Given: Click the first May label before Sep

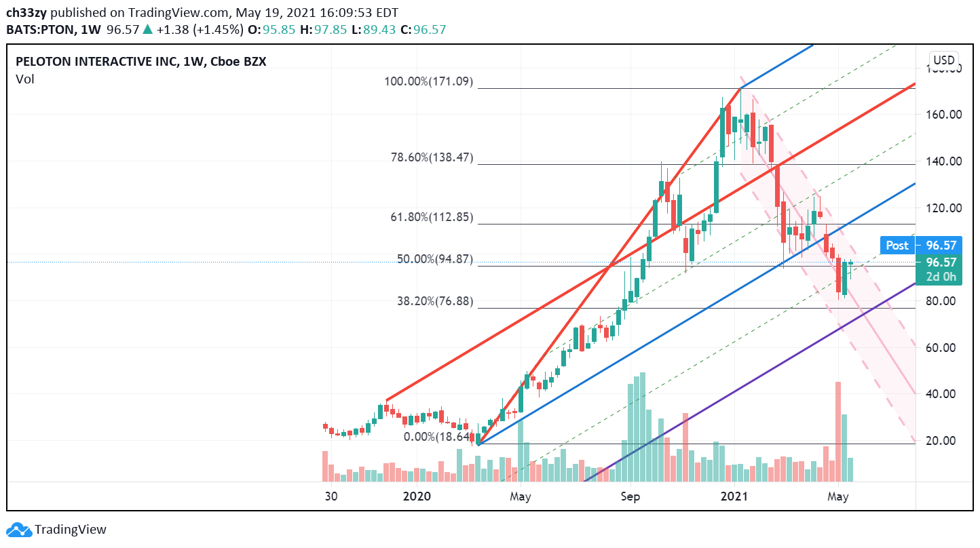Looking at the screenshot, I should (521, 496).
